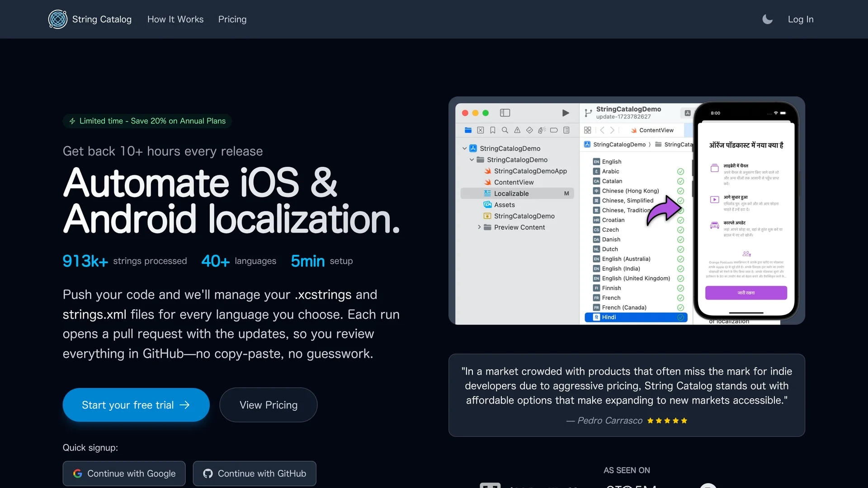Click the sidebar toggle icon in Xcode screenshot
The height and width of the screenshot is (488, 868).
(505, 113)
